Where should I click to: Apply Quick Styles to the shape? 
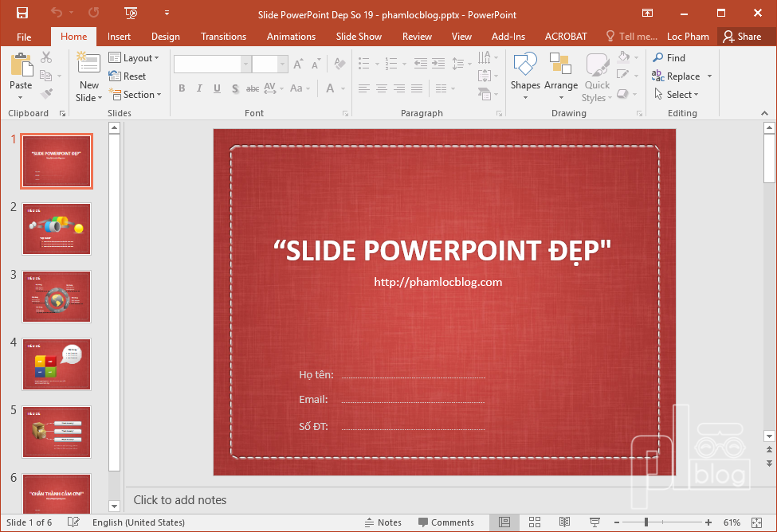(x=596, y=76)
